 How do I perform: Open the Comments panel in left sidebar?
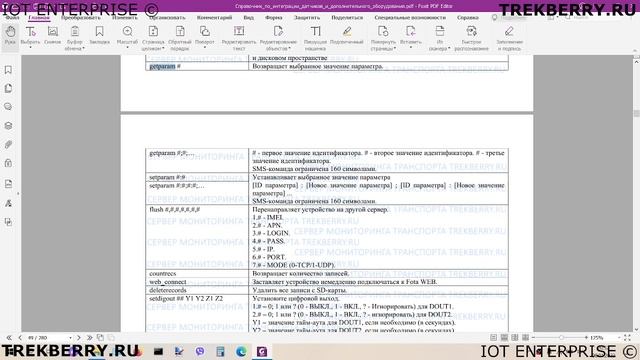click(8, 107)
